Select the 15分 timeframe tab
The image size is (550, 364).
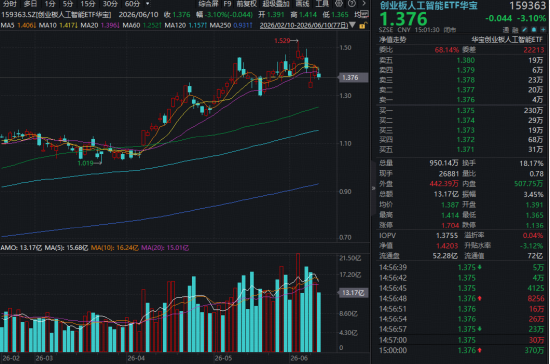click(88, 4)
